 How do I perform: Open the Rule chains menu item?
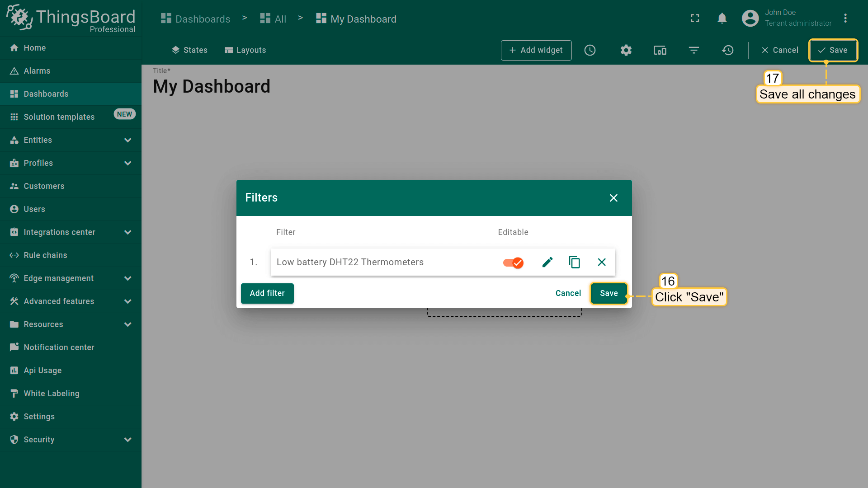tap(45, 255)
